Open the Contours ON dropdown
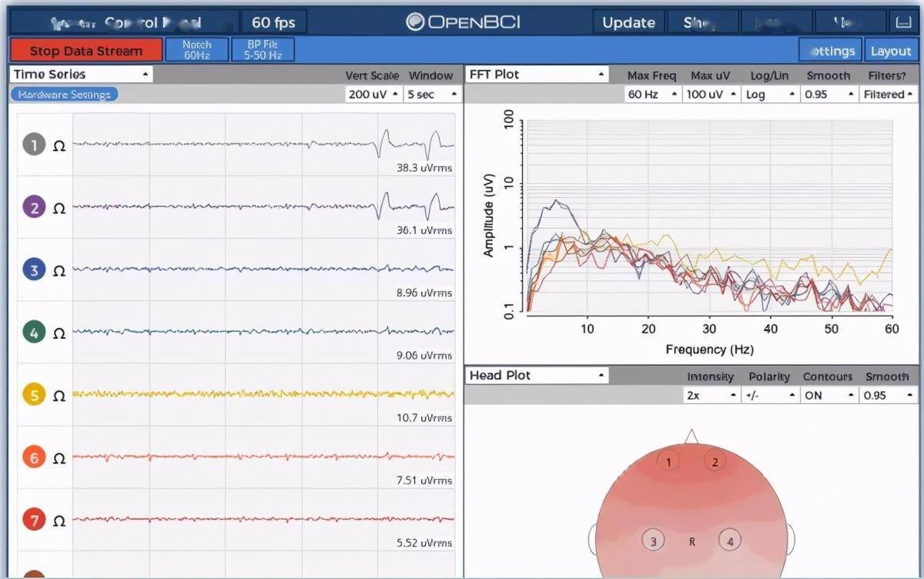The height and width of the screenshot is (579, 924). tap(829, 395)
